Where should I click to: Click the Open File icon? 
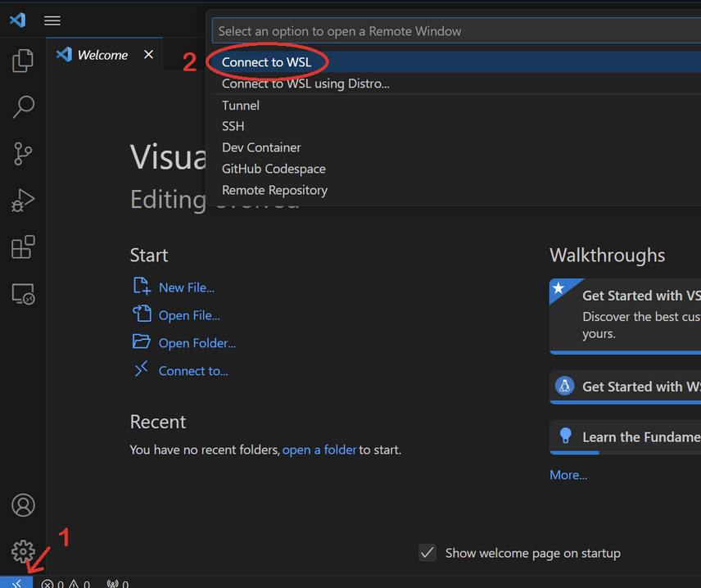(x=142, y=314)
